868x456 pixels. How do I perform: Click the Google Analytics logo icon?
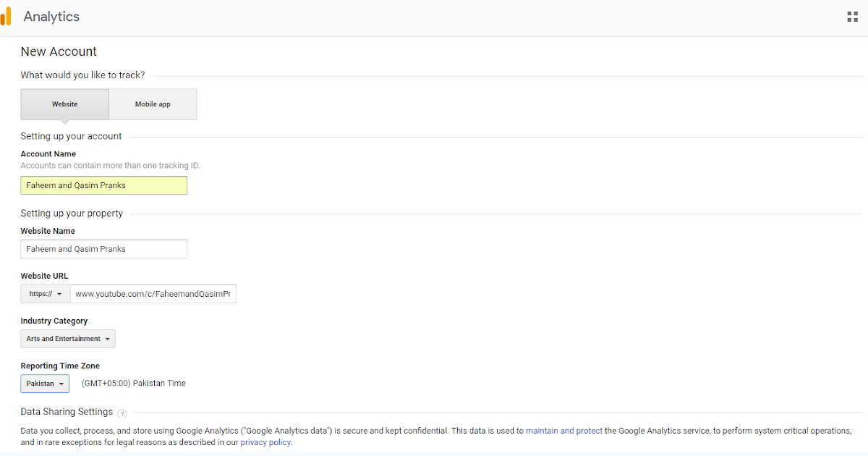click(x=6, y=17)
